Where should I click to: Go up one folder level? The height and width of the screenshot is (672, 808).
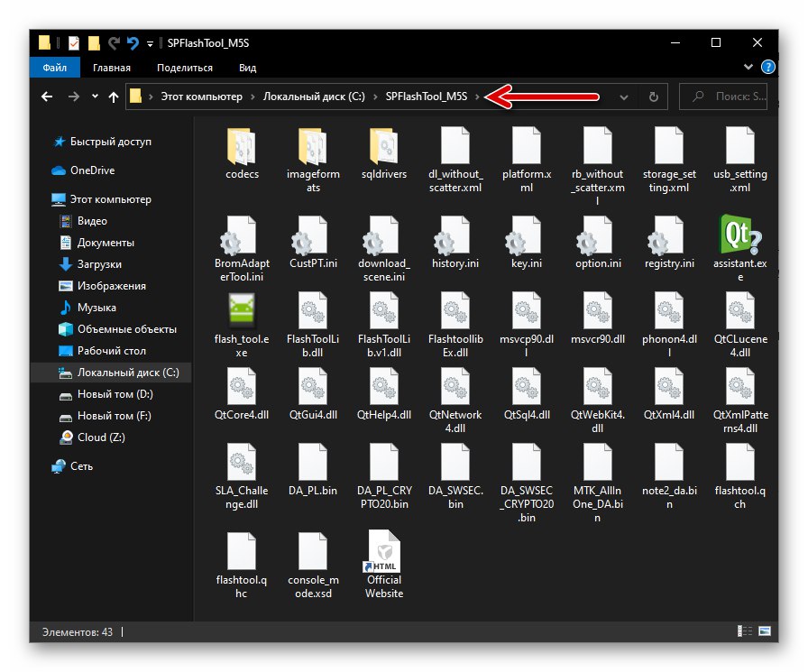(x=114, y=97)
